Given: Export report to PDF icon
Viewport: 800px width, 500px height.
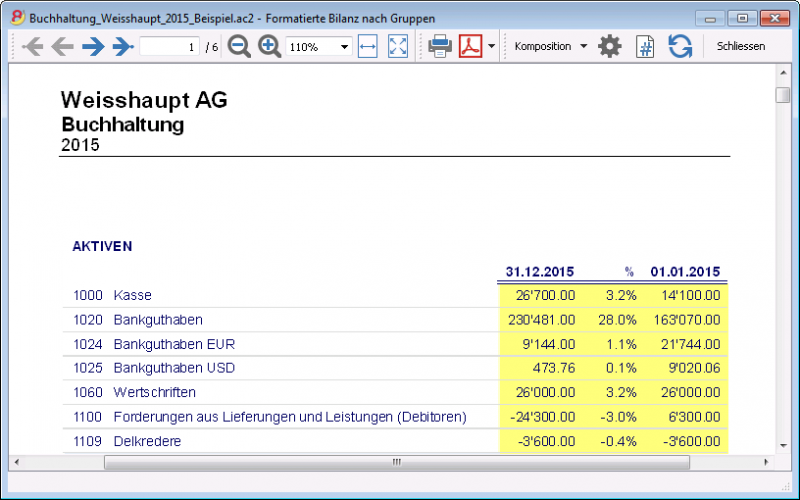Looking at the screenshot, I should point(470,46).
